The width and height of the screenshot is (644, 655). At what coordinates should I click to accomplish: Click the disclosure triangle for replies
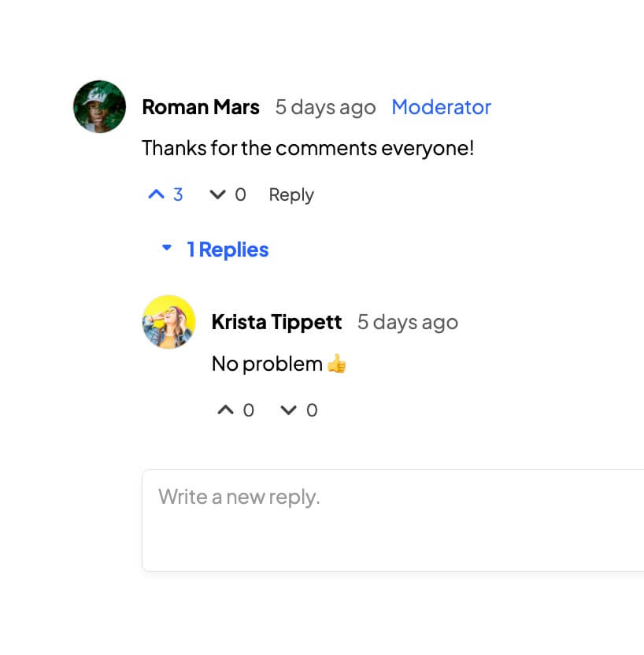pyautogui.click(x=166, y=249)
